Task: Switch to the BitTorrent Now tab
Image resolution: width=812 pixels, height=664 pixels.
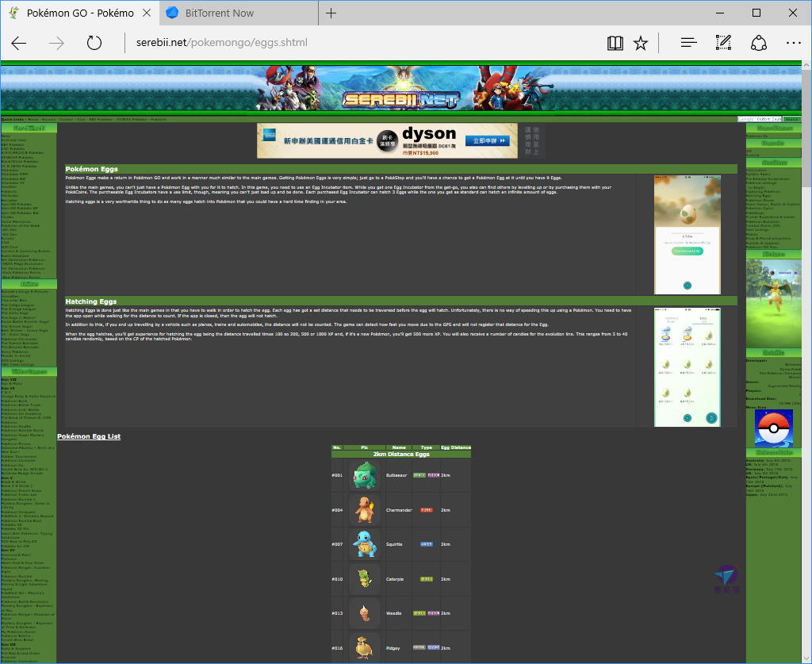Action: click(x=239, y=13)
